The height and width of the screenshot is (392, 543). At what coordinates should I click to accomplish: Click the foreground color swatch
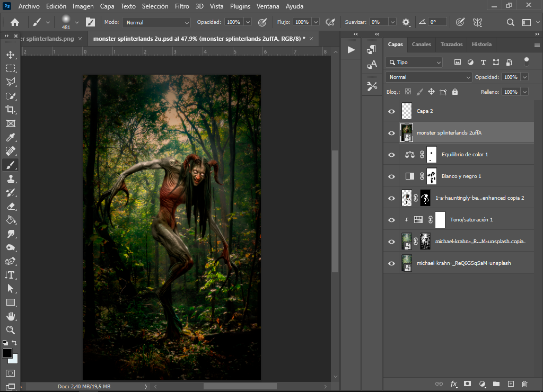7,353
